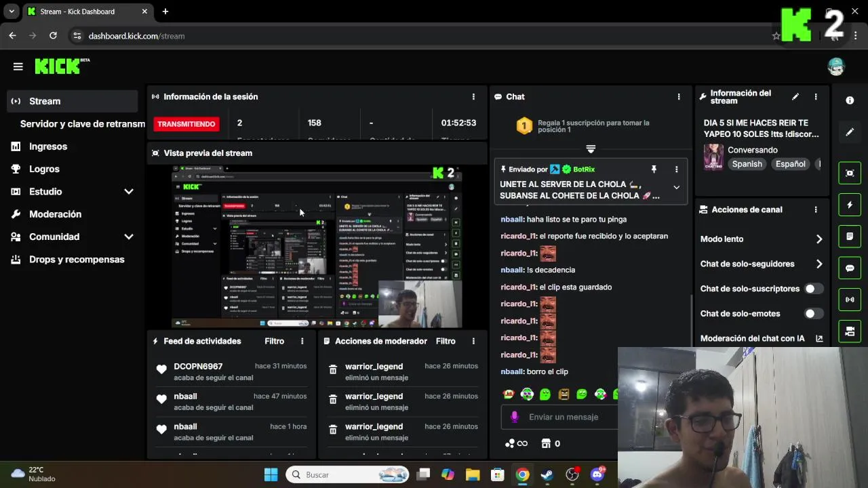Open the Chrome tab search dropdown arrow
Image resolution: width=868 pixels, height=488 pixels.
pyautogui.click(x=12, y=12)
